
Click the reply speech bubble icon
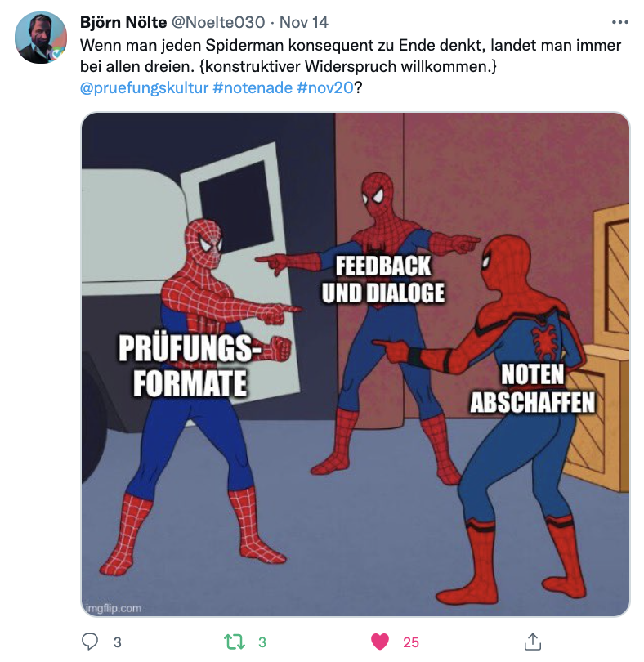tap(90, 642)
